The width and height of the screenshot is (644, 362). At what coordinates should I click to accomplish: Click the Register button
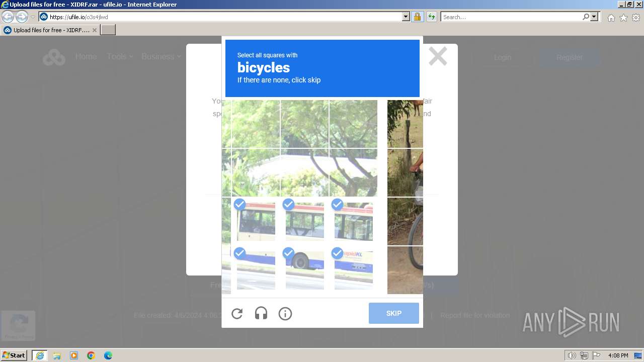pyautogui.click(x=570, y=57)
